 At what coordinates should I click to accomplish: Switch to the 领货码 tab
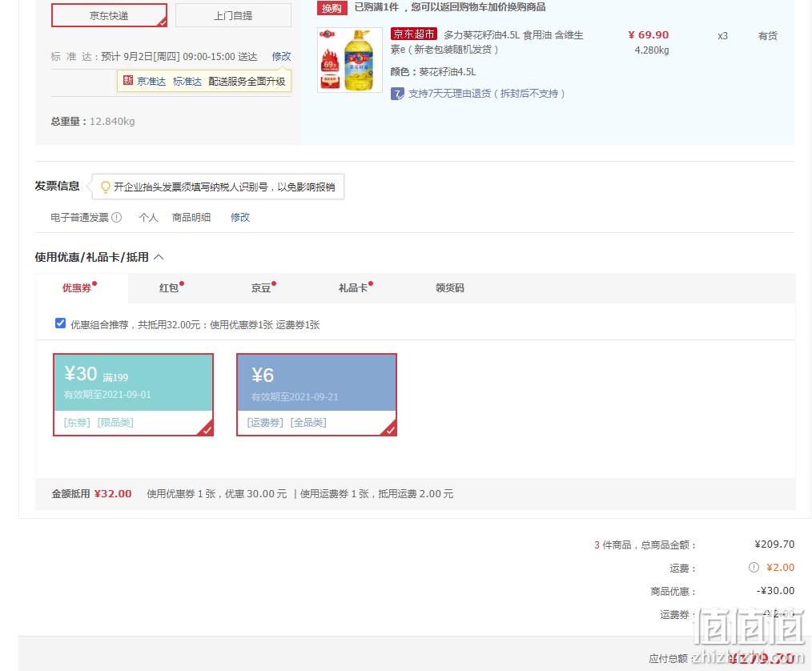pos(449,288)
